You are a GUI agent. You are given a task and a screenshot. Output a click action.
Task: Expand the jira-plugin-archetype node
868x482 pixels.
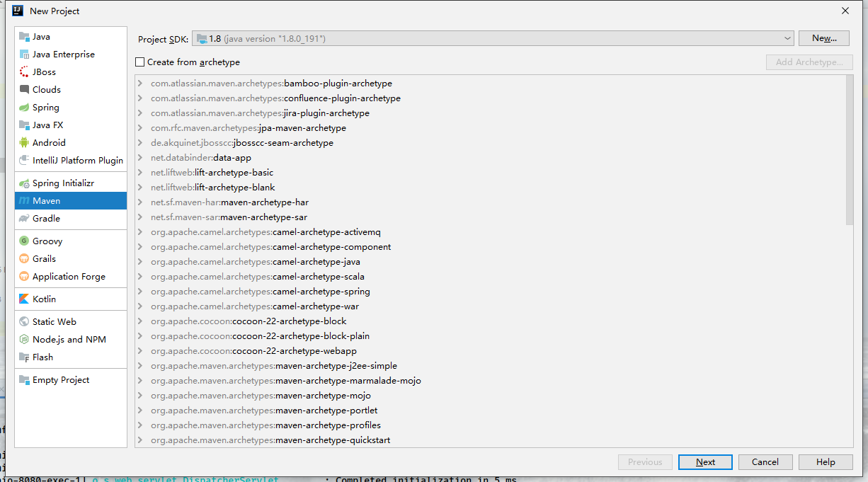click(140, 113)
